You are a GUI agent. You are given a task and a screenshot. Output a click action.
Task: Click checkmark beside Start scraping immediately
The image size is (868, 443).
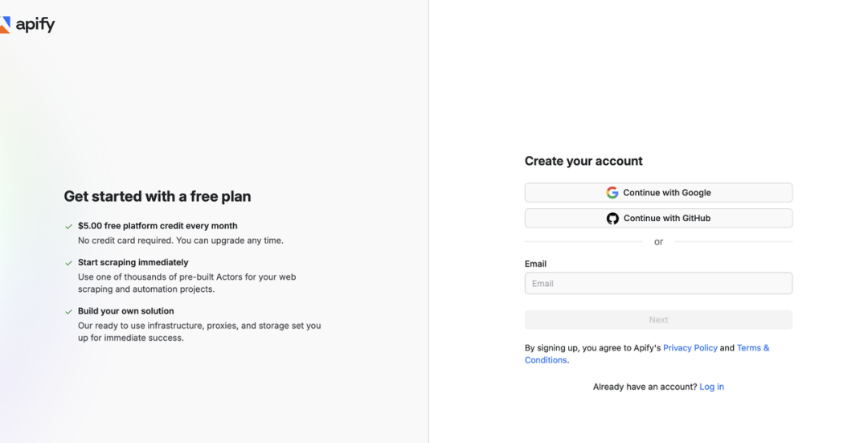point(69,263)
